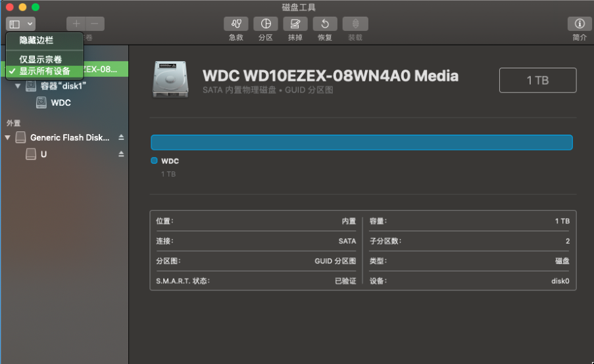Click the Erase (抹掉) toolbar icon

tap(295, 24)
